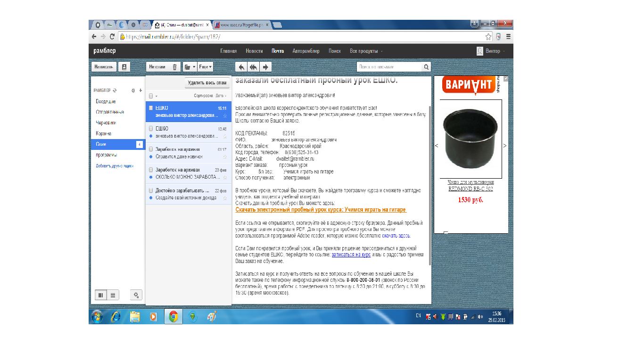The width and height of the screenshot is (644, 362).
Task: Forward the email with right arrow icon
Action: click(x=265, y=67)
